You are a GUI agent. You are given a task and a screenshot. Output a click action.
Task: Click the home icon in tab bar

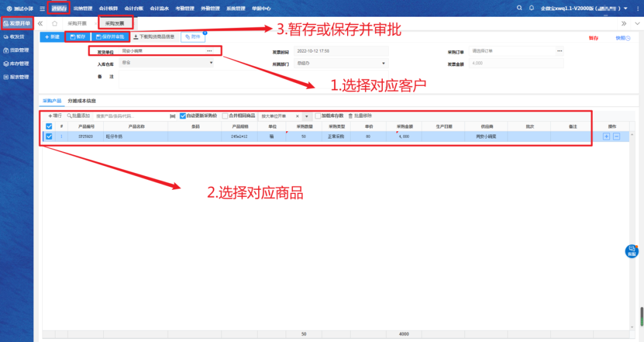click(x=54, y=23)
